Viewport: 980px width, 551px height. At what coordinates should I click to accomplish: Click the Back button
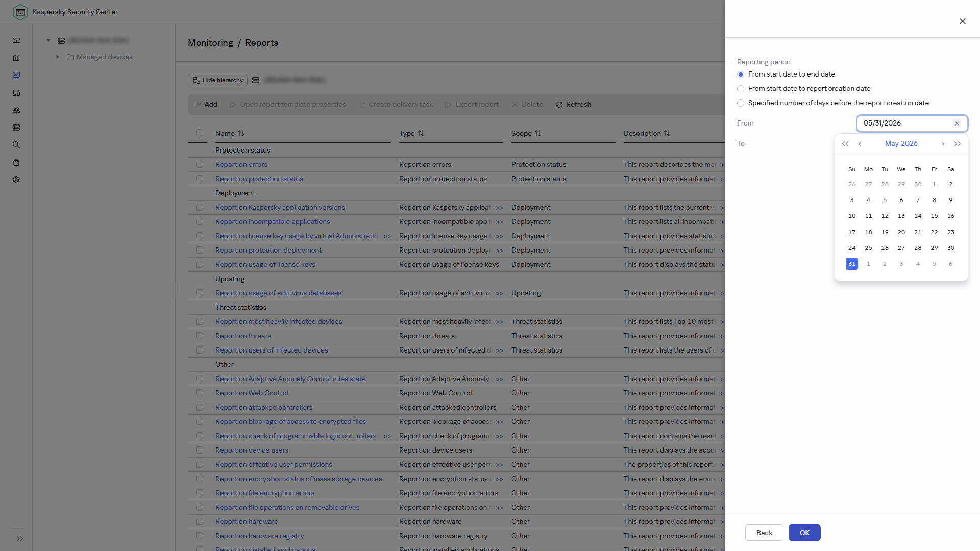tap(764, 533)
